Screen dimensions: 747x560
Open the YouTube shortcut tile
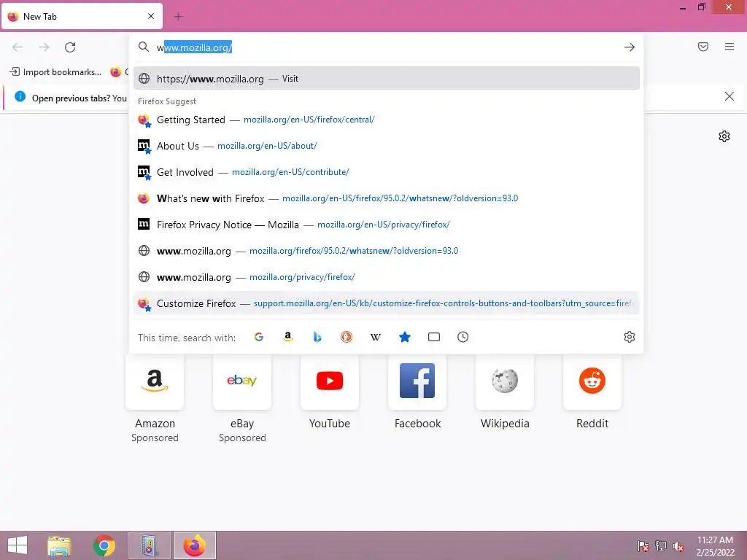coord(330,381)
